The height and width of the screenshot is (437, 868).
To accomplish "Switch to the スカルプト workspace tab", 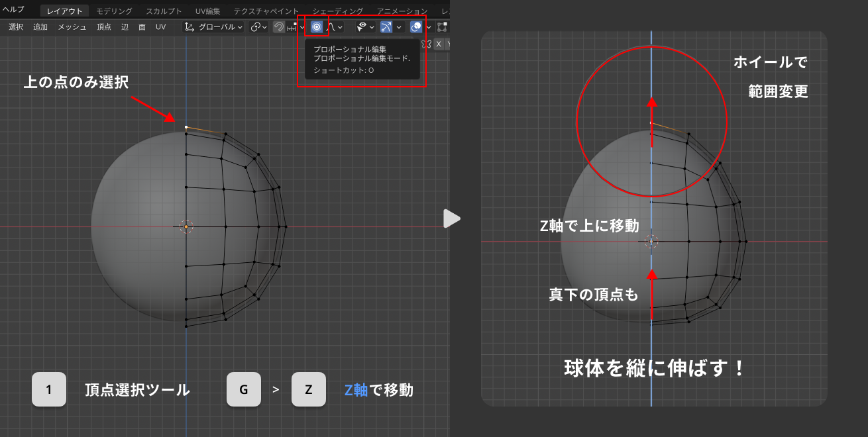I will [164, 11].
